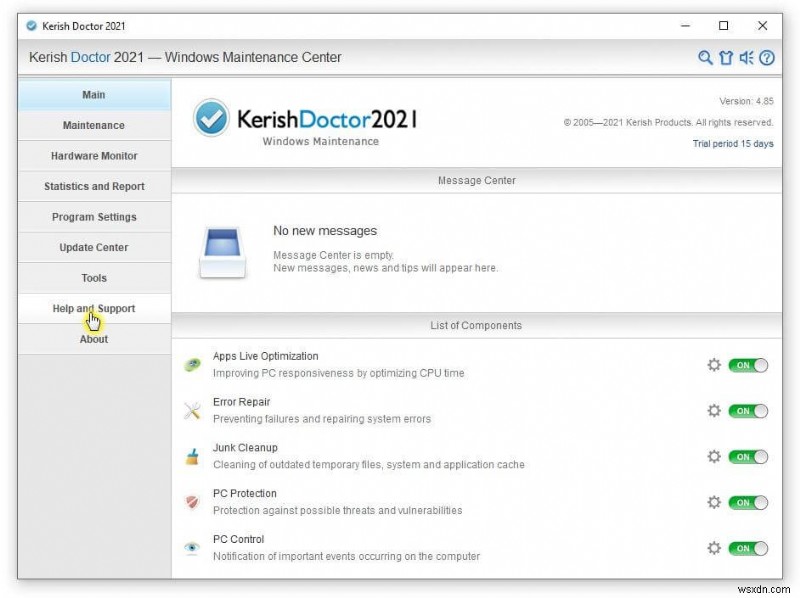Open settings gear for Apps Live Optimization
The height and width of the screenshot is (598, 800).
[714, 365]
